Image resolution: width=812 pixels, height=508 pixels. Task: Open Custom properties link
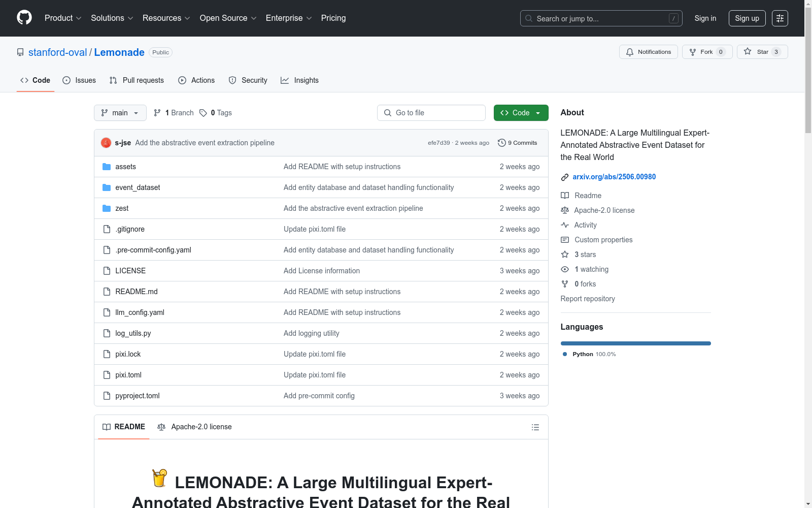[x=596, y=240]
